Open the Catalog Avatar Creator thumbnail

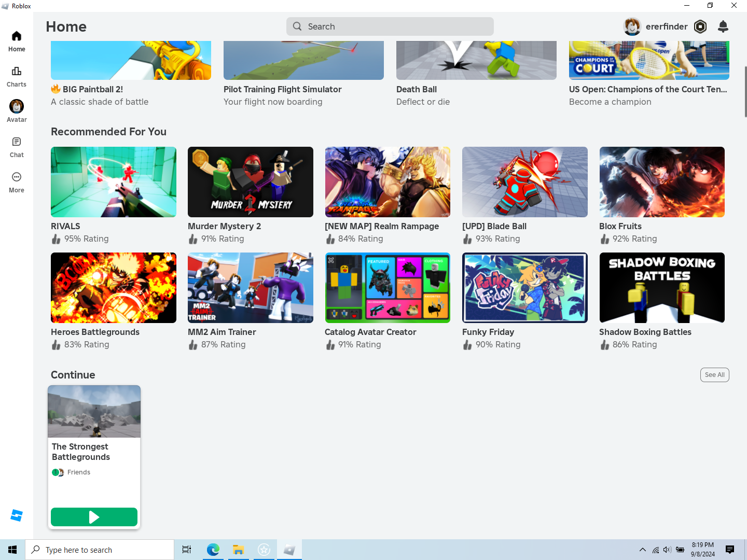click(x=388, y=288)
